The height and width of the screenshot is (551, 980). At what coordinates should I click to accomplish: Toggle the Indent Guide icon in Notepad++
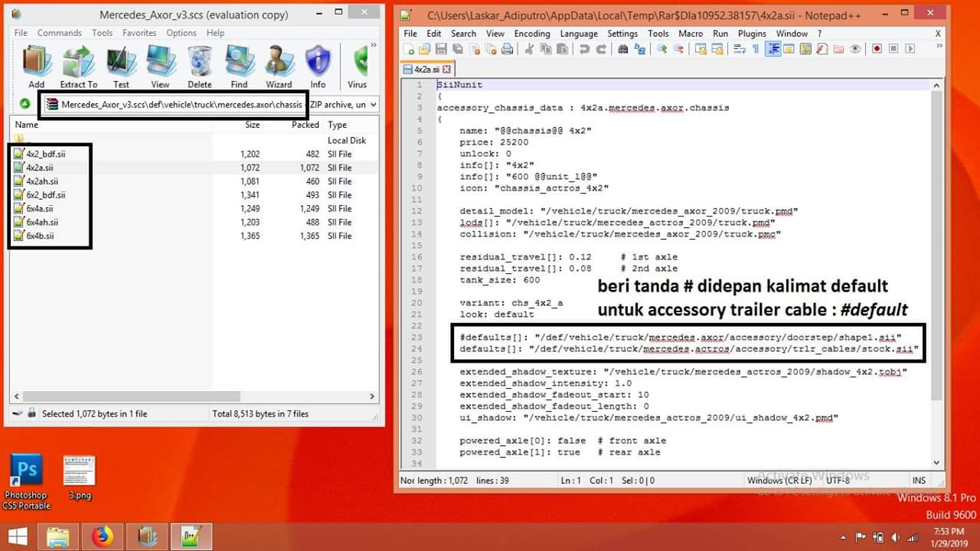tap(773, 49)
